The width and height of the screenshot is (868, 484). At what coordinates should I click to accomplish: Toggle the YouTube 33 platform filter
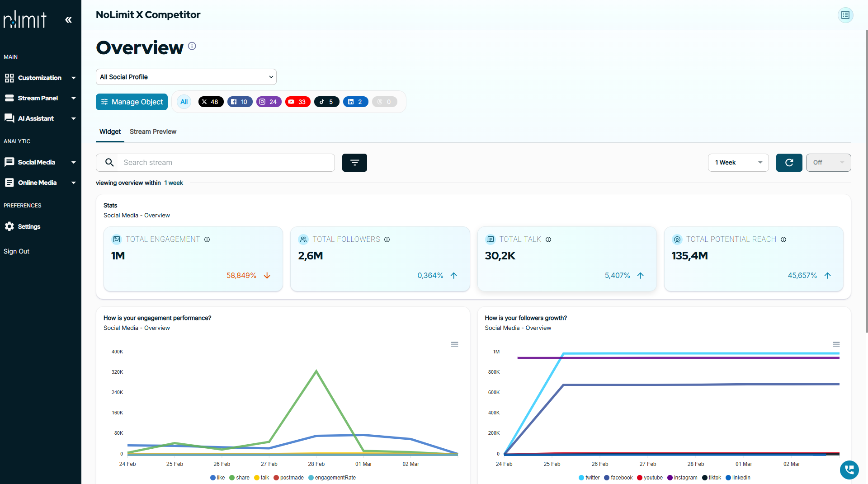pos(297,102)
